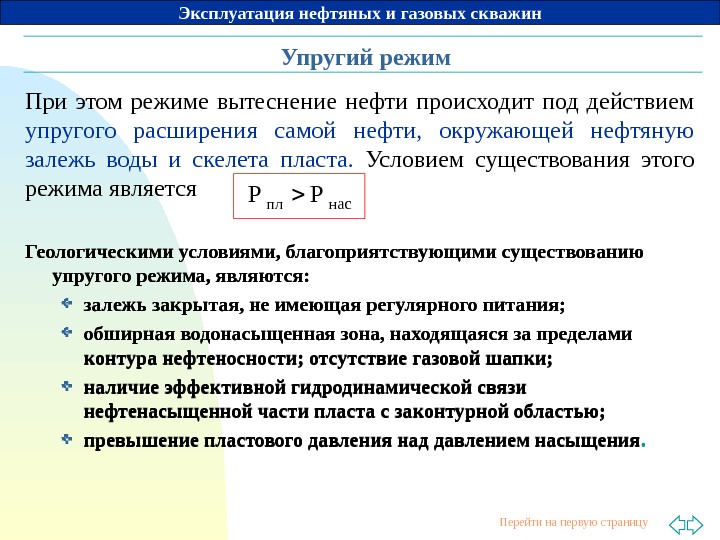Select the slide title 'Упругий режим'

pyautogui.click(x=366, y=57)
